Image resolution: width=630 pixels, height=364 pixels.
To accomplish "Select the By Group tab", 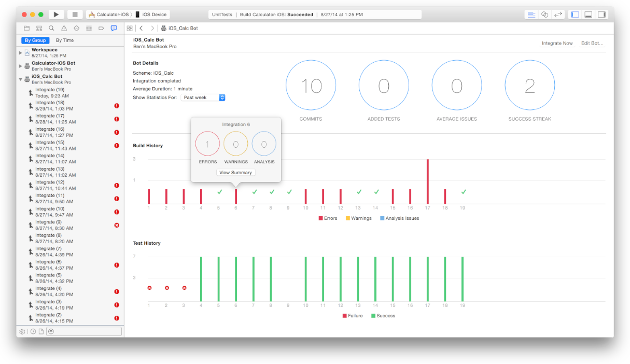I will pos(35,40).
